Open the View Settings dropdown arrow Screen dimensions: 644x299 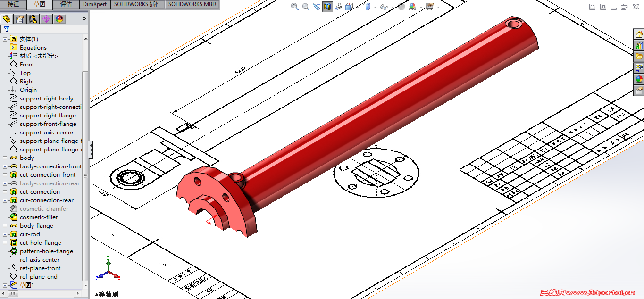438,7
